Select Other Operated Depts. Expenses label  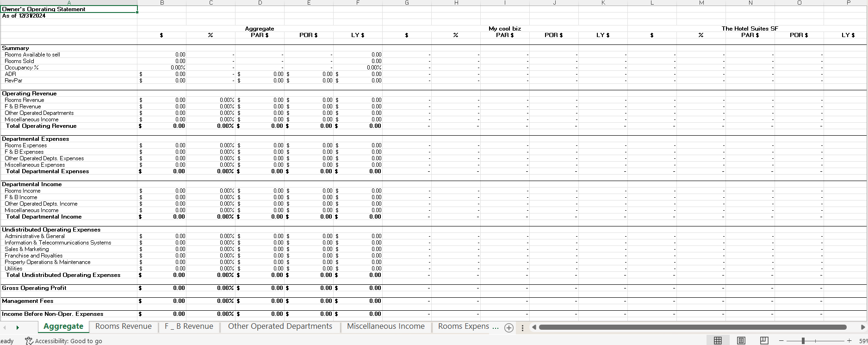[44, 158]
